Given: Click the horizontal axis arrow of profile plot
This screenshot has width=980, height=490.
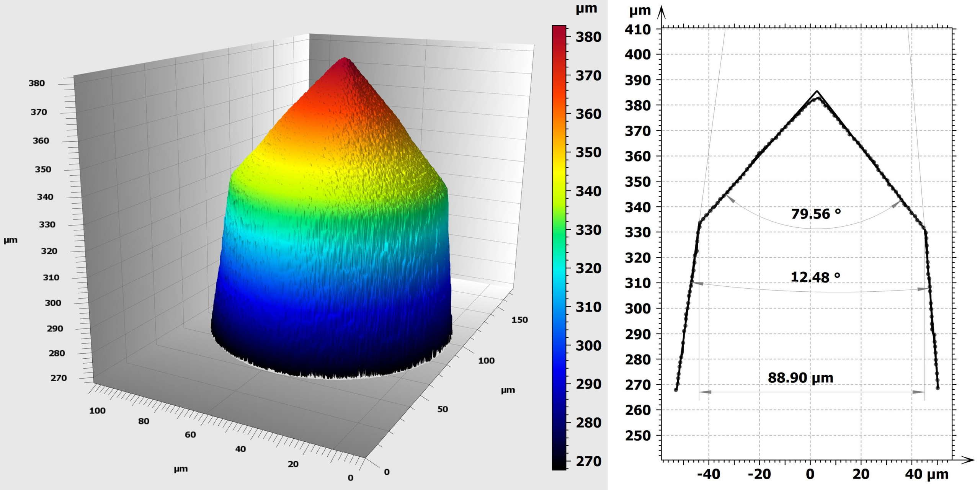Looking at the screenshot, I should [968, 459].
